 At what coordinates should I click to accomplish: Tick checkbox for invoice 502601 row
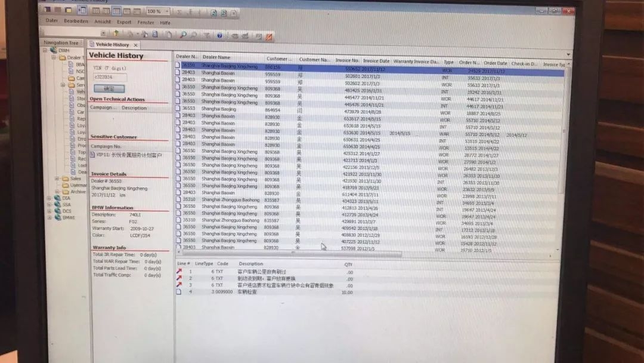click(x=178, y=72)
